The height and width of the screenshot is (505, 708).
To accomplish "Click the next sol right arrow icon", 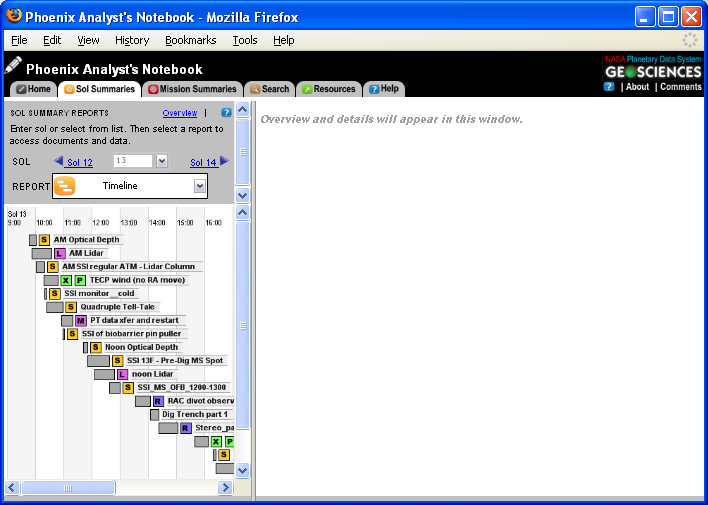I will click(224, 161).
